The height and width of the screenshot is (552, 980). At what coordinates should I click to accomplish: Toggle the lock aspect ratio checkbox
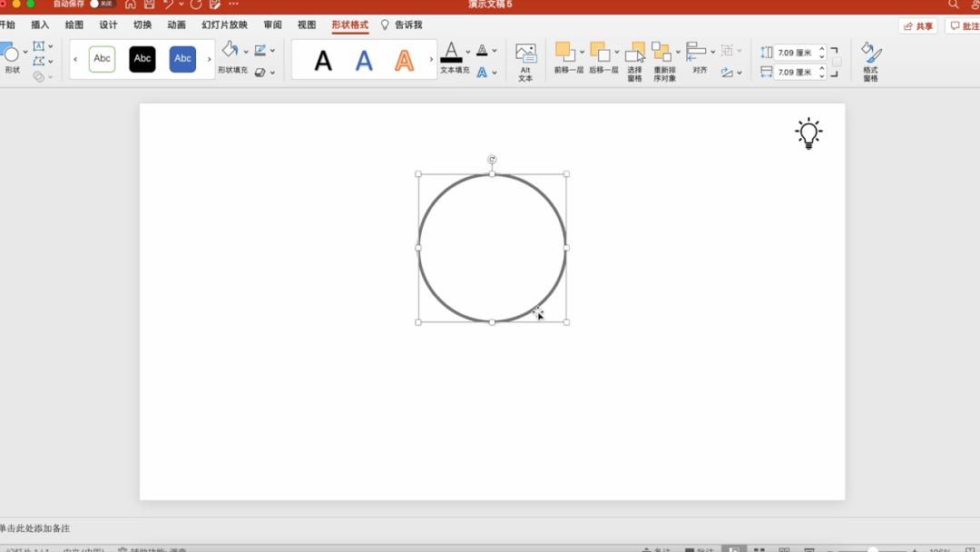coord(837,62)
